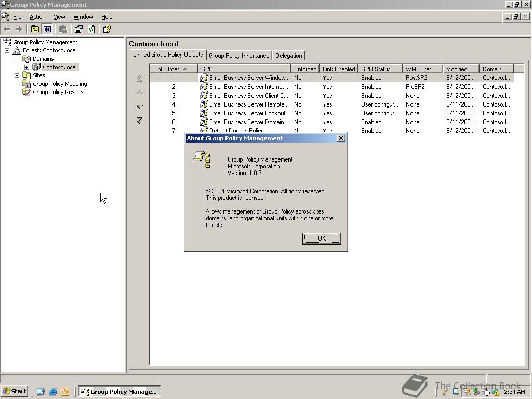Click the Refresh toolbar icon
The image size is (532, 399).
[91, 29]
